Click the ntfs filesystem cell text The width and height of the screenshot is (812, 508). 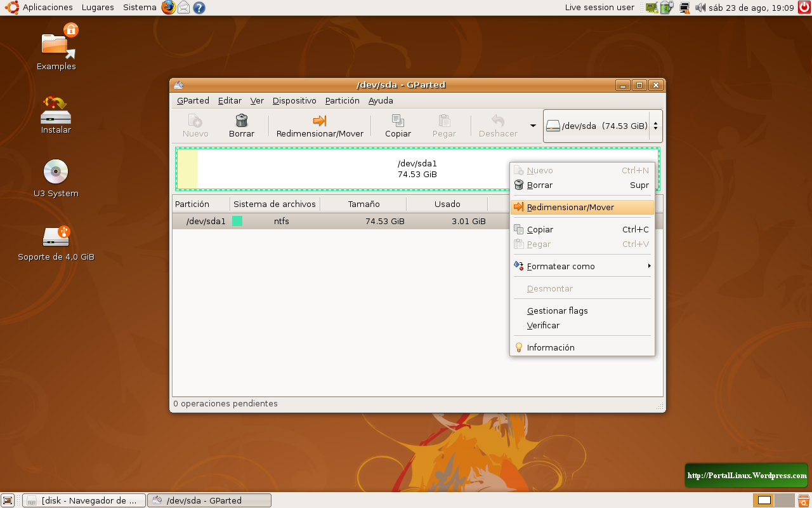point(282,221)
